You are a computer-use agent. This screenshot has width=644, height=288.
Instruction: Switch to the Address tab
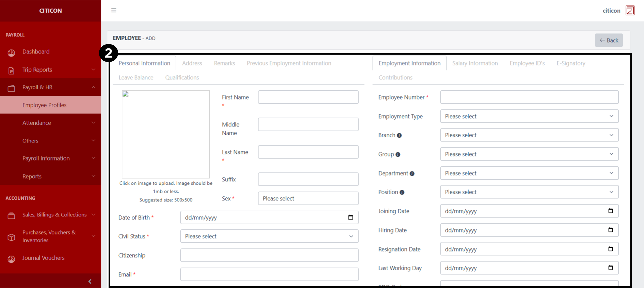(x=192, y=63)
